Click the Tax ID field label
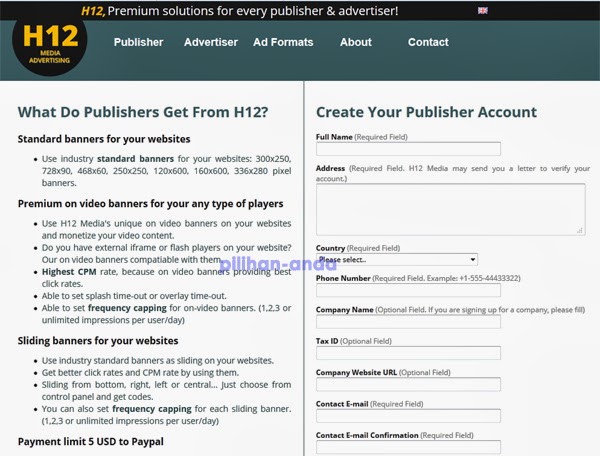 pyautogui.click(x=327, y=341)
